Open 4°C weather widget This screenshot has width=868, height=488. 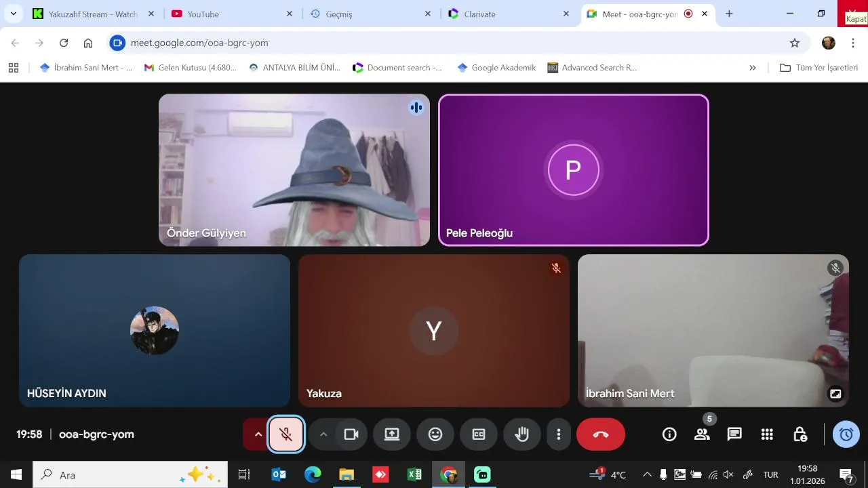coord(608,474)
